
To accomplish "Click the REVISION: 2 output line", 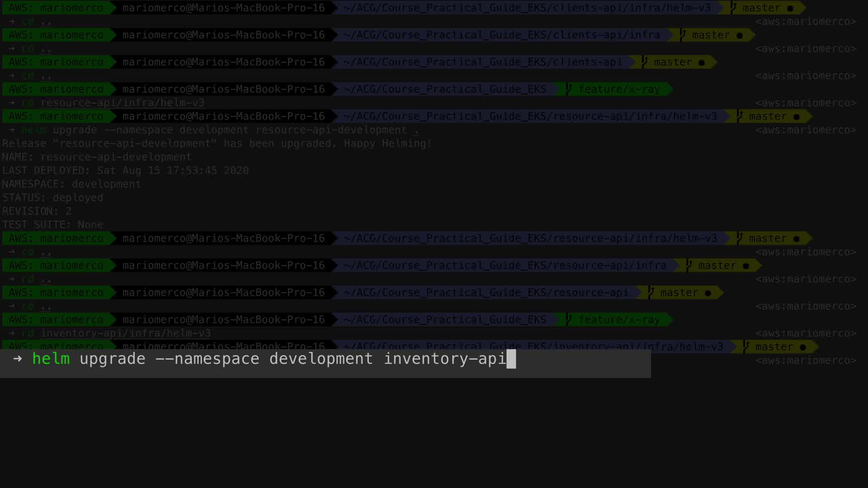I will tap(37, 211).
